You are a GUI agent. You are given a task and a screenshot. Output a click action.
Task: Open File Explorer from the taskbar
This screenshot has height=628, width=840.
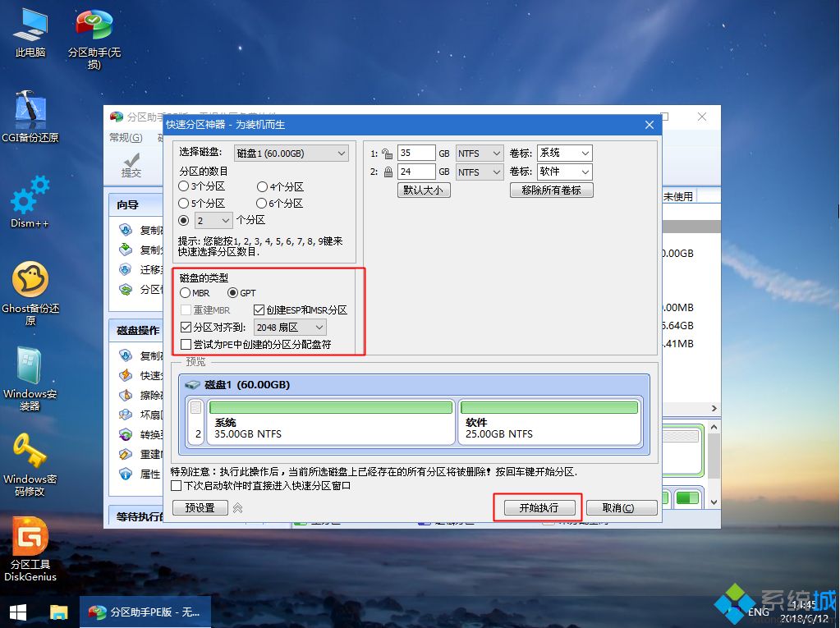click(57, 612)
